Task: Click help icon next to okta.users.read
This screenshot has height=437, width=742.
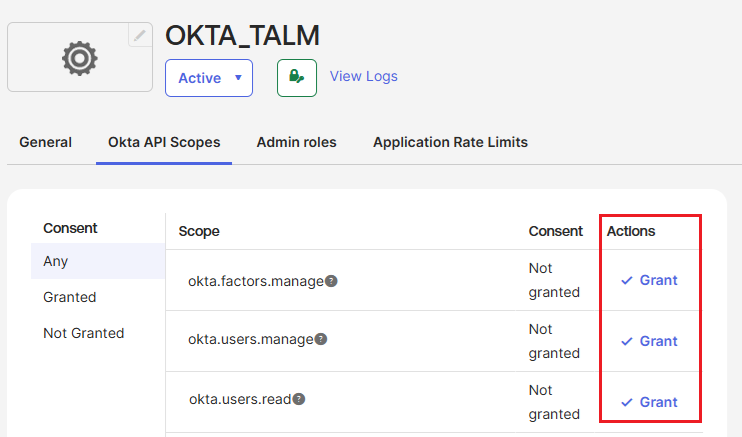Action: click(299, 399)
